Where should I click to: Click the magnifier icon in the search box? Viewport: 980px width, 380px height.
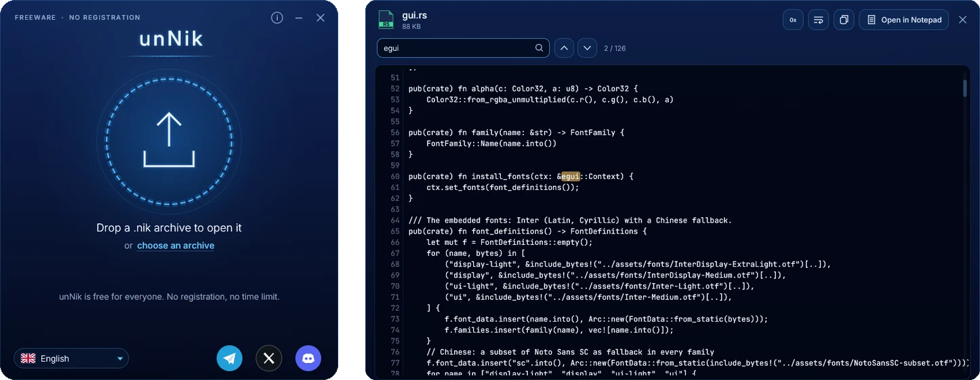(x=539, y=47)
